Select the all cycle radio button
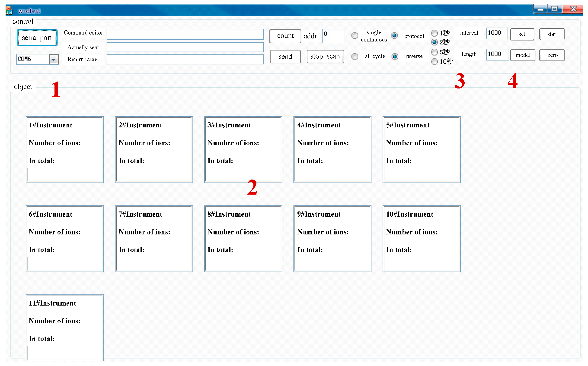588x366 pixels. point(355,57)
